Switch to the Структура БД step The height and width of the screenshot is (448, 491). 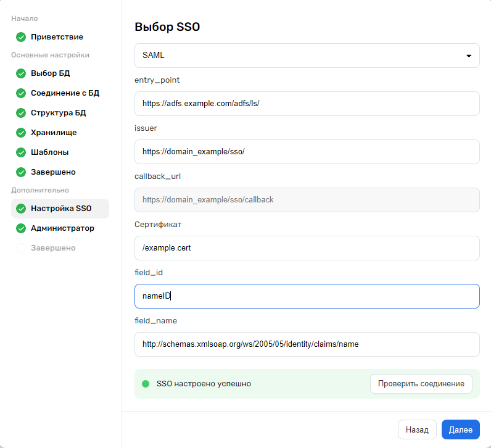tap(60, 113)
